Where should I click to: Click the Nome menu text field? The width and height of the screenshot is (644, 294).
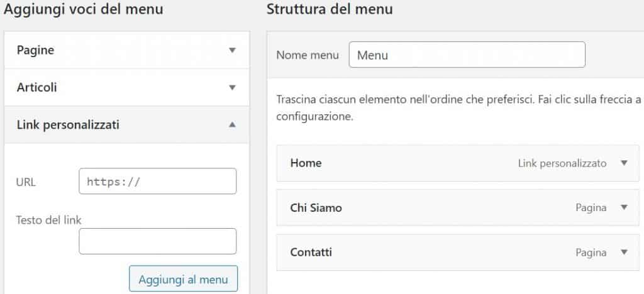467,55
